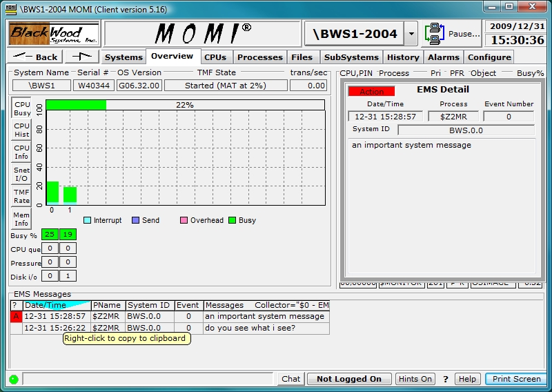
Task: Open Help
Action: coord(467,379)
